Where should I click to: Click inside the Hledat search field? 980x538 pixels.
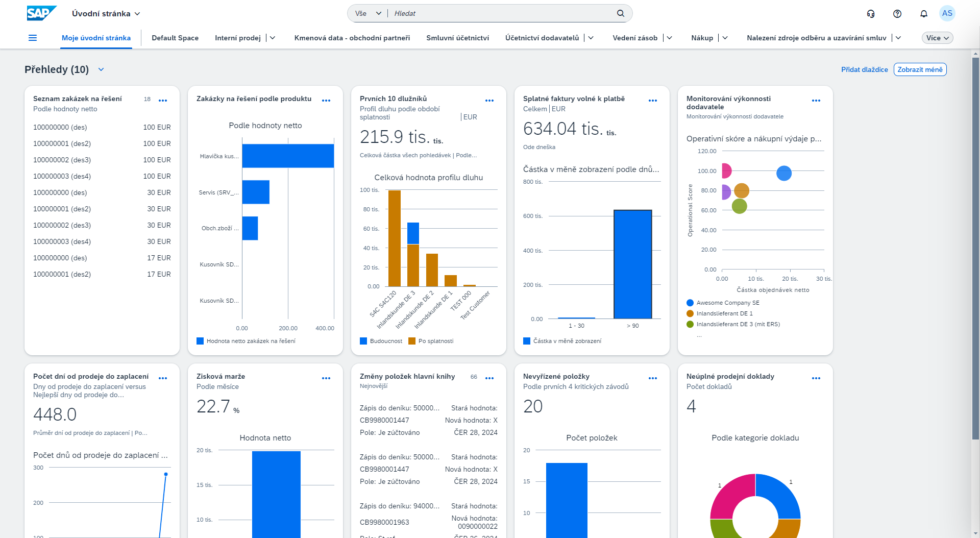(485, 13)
